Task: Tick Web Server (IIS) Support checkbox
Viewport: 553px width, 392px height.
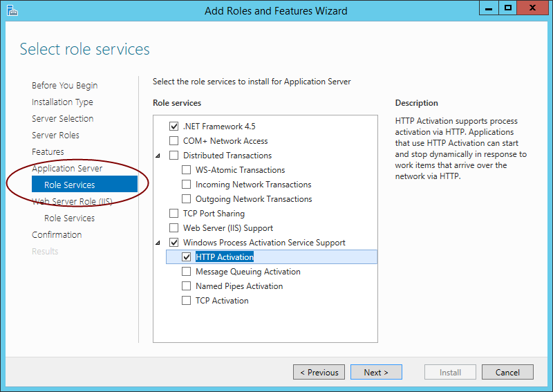Action: pyautogui.click(x=174, y=228)
